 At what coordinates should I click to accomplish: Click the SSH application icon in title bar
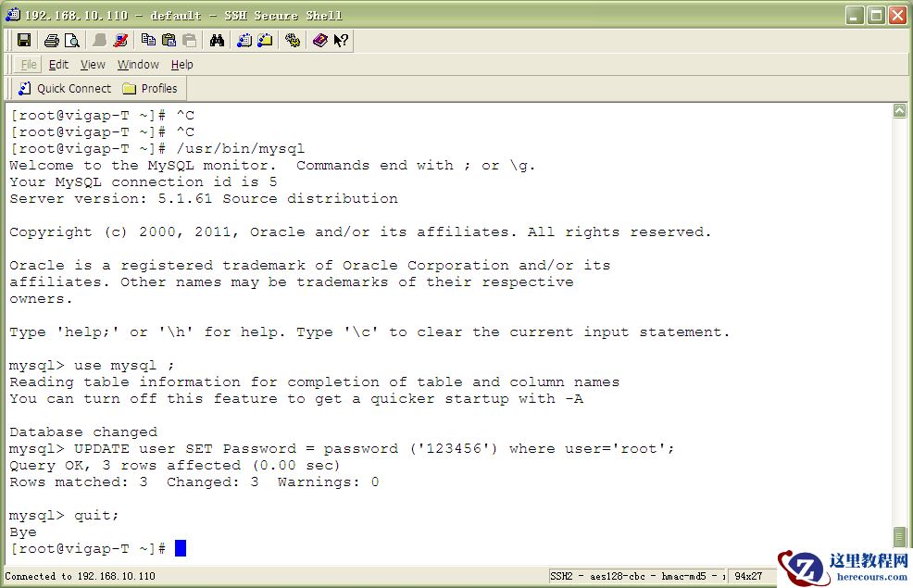pyautogui.click(x=13, y=15)
